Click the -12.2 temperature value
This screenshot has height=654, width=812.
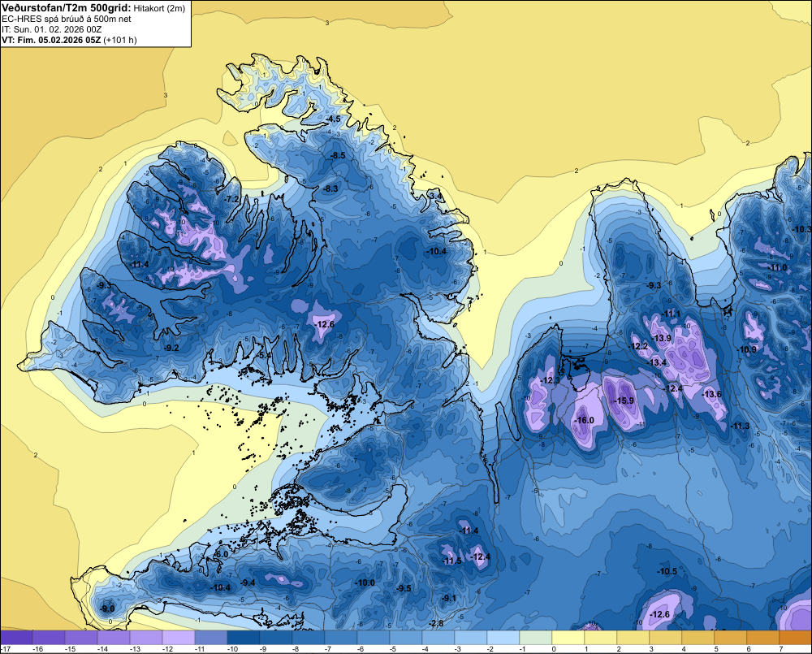pyautogui.click(x=638, y=347)
